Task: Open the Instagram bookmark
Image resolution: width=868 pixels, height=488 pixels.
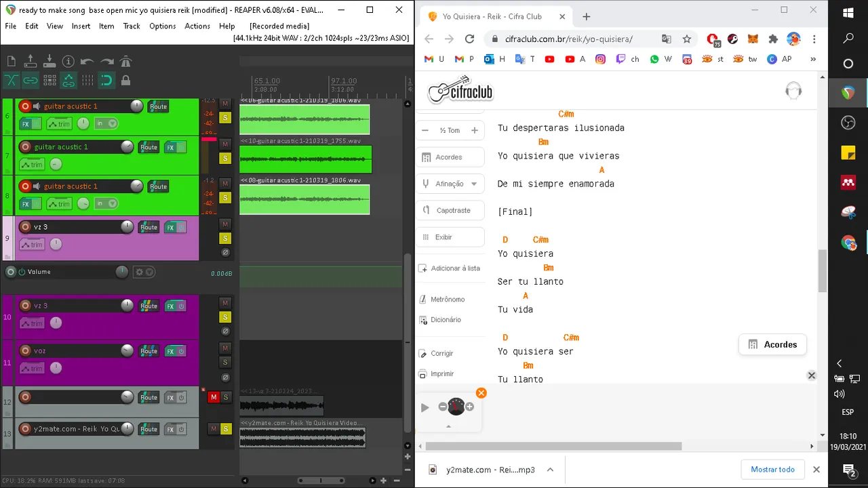Action: click(x=600, y=59)
